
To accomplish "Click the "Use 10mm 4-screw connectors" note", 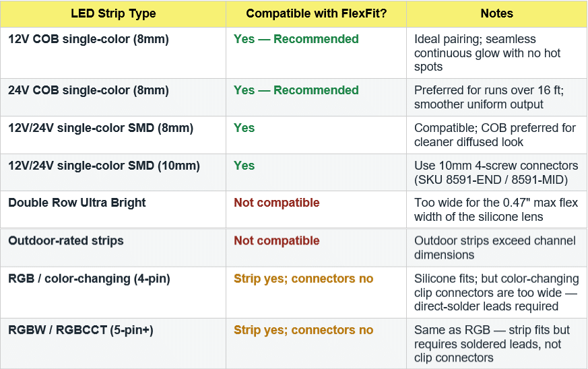I will [496, 173].
